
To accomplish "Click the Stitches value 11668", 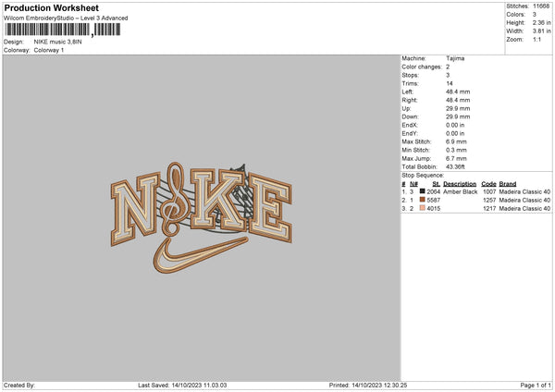I will (541, 6).
